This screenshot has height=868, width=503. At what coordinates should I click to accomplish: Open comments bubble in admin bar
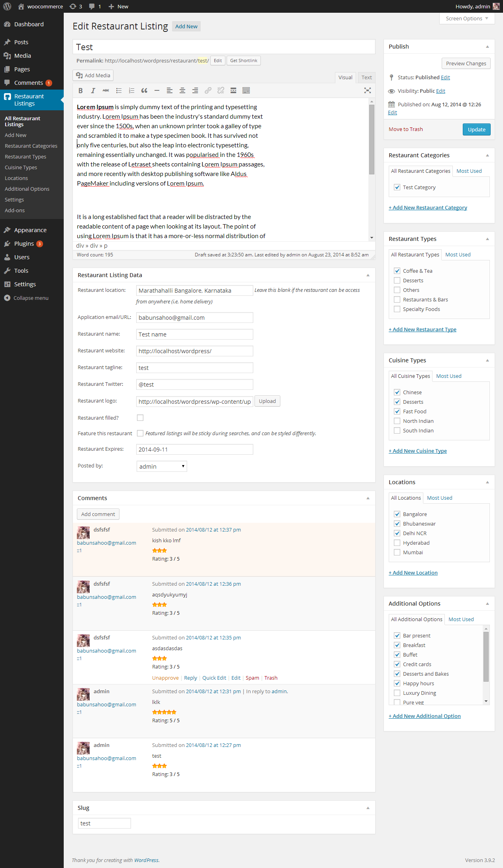pos(95,6)
